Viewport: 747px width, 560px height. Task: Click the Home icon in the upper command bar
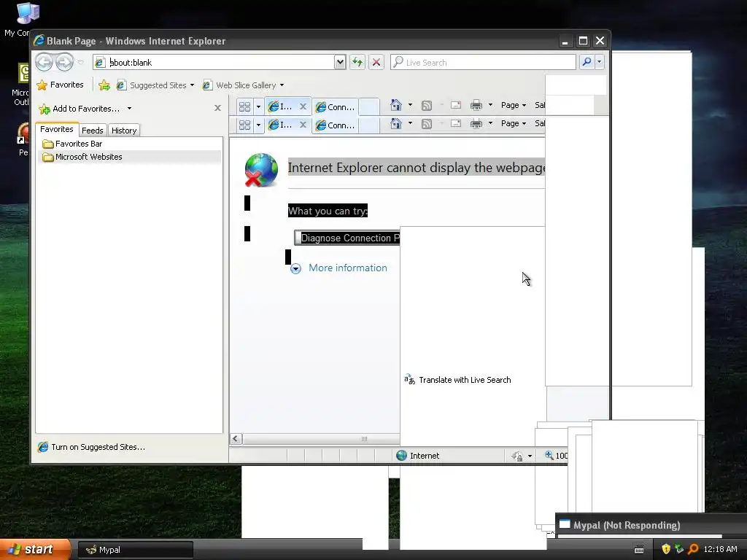[x=396, y=105]
